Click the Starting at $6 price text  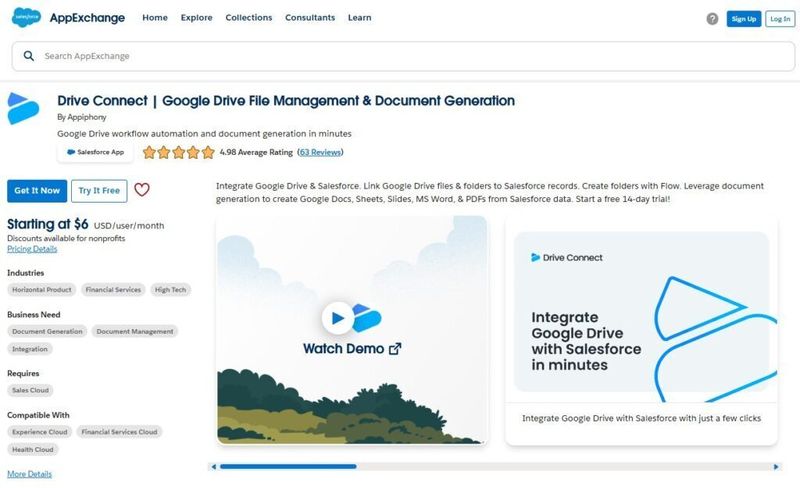47,224
